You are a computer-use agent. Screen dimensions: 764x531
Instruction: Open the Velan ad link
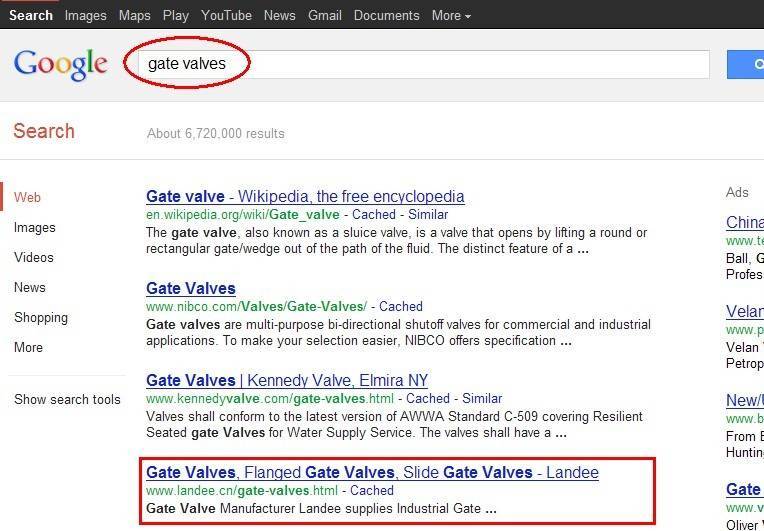[x=745, y=312]
